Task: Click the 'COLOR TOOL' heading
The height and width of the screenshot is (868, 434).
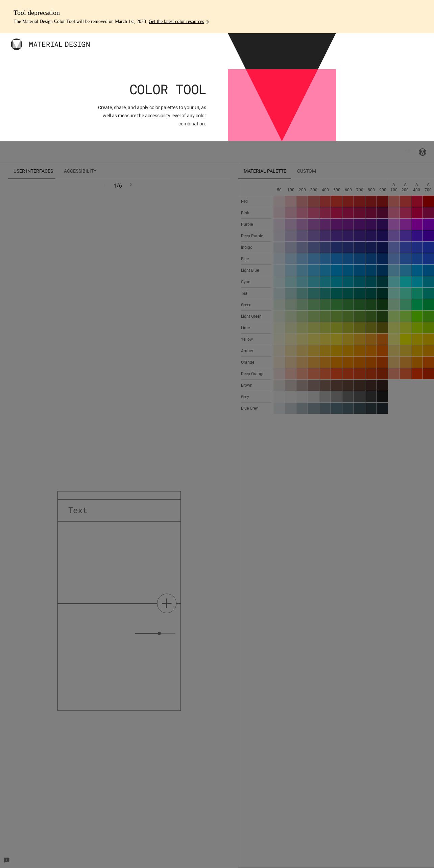Action: coord(168,90)
